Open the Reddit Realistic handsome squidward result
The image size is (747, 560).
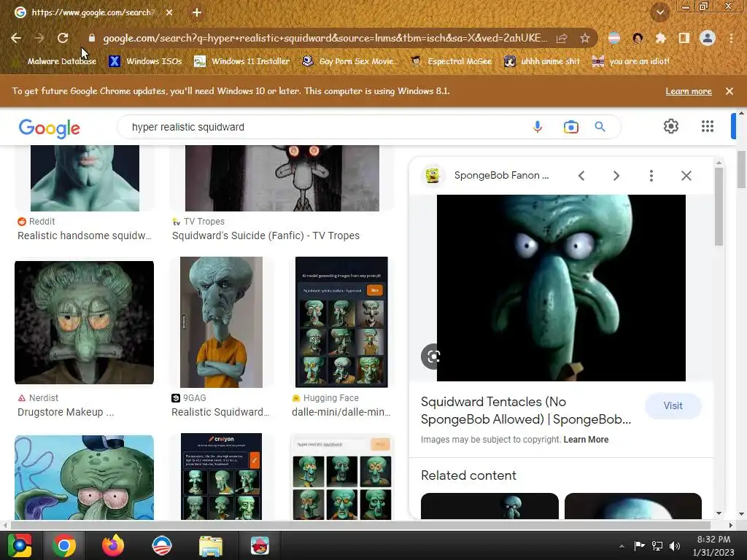(x=85, y=236)
